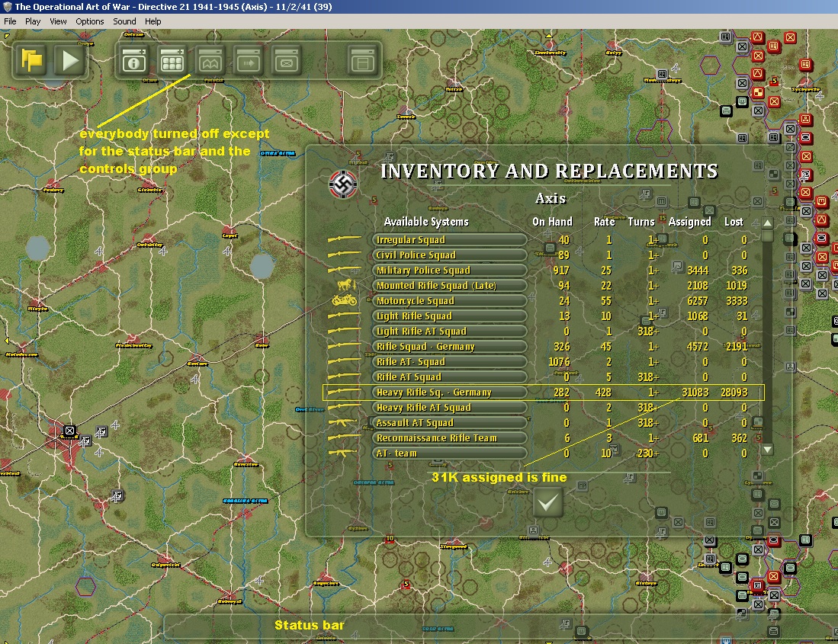Viewport: 838px width, 644px height.
Task: Click the assigned value "31083"
Action: [695, 392]
